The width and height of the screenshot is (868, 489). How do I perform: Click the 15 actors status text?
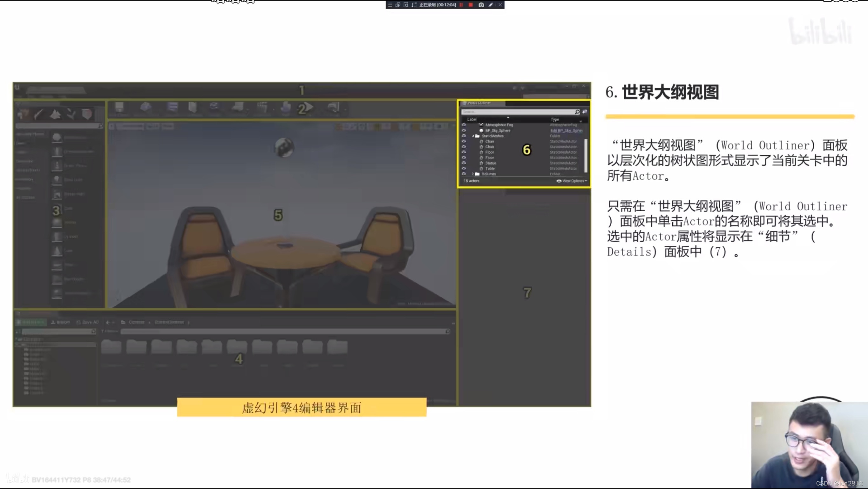pos(471,181)
